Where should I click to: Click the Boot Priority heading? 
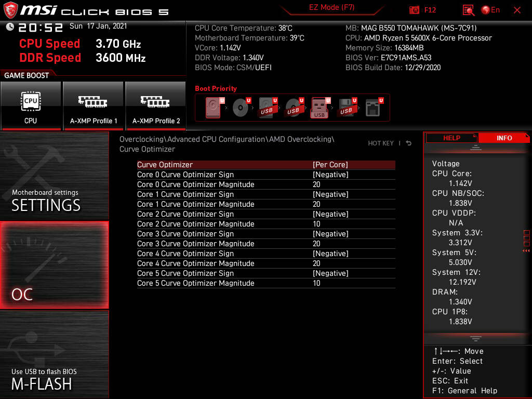coord(216,88)
